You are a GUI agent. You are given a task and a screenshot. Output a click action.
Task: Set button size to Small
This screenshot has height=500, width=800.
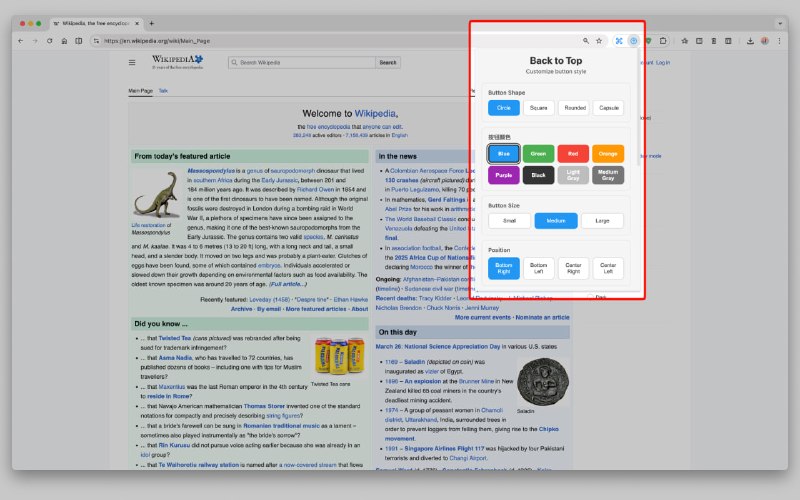pyautogui.click(x=509, y=221)
